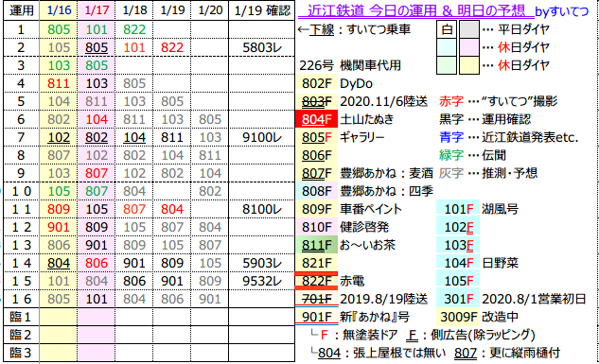
Task: Click underlined 802 in row 7
Action: click(x=97, y=137)
